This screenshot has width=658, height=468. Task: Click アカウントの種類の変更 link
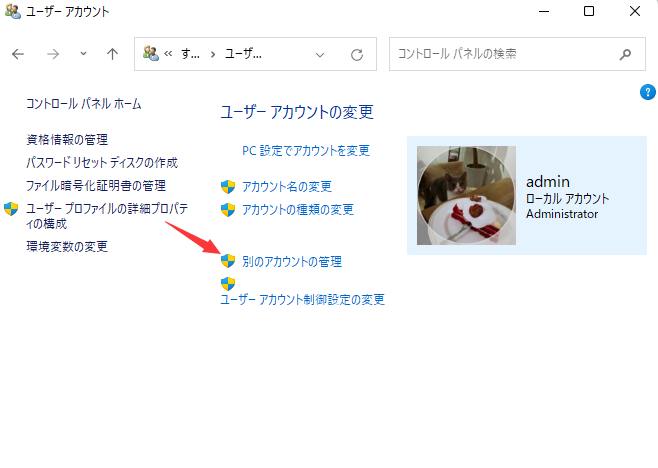point(298,209)
